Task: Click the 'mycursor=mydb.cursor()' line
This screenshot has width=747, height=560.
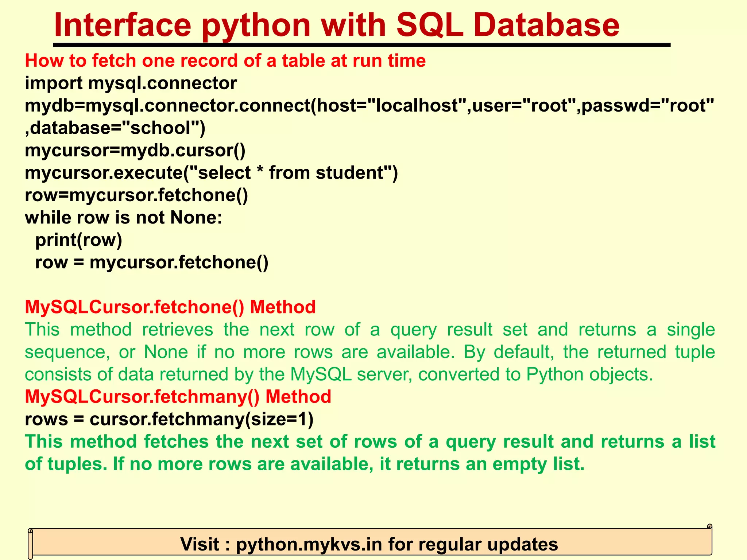Action: (135, 150)
